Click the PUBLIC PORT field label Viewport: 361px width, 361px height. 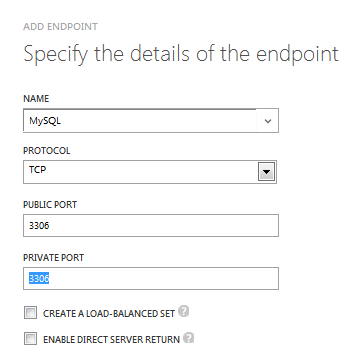tap(50, 204)
